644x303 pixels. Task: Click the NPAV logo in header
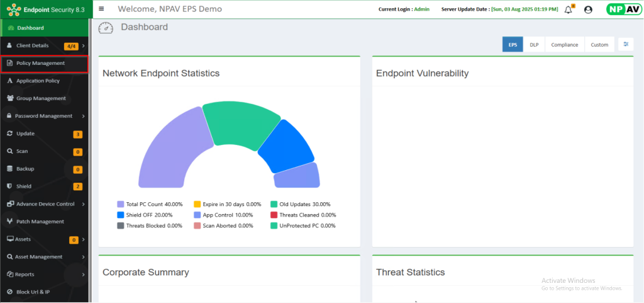coord(623,9)
